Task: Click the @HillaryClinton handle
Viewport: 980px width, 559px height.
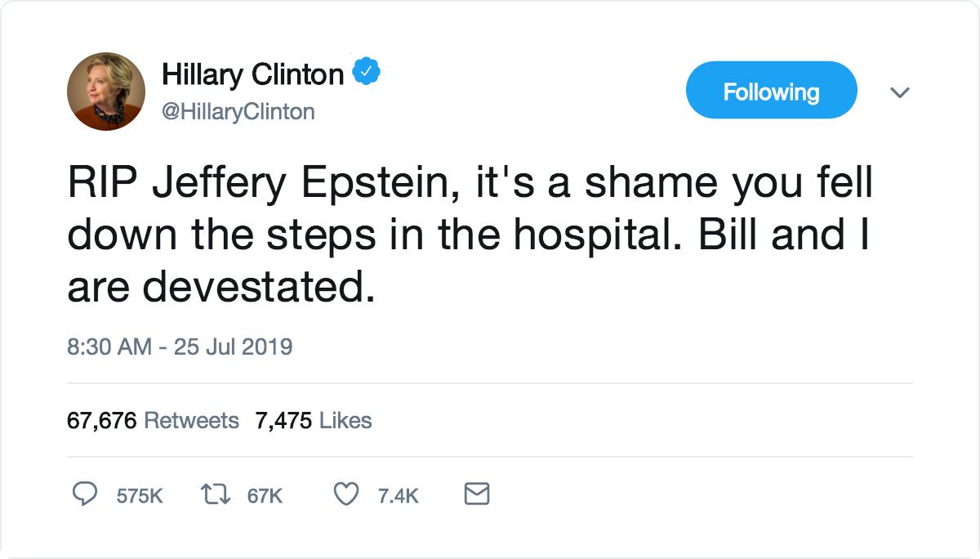Action: coord(238,112)
